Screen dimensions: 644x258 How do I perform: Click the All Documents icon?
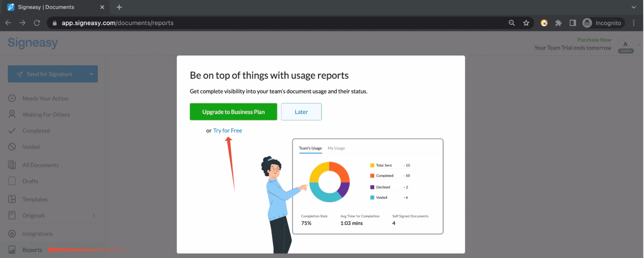tap(12, 165)
